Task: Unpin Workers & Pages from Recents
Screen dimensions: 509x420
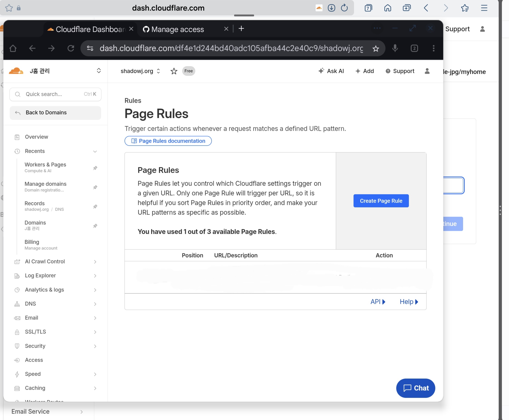Action: pyautogui.click(x=95, y=168)
